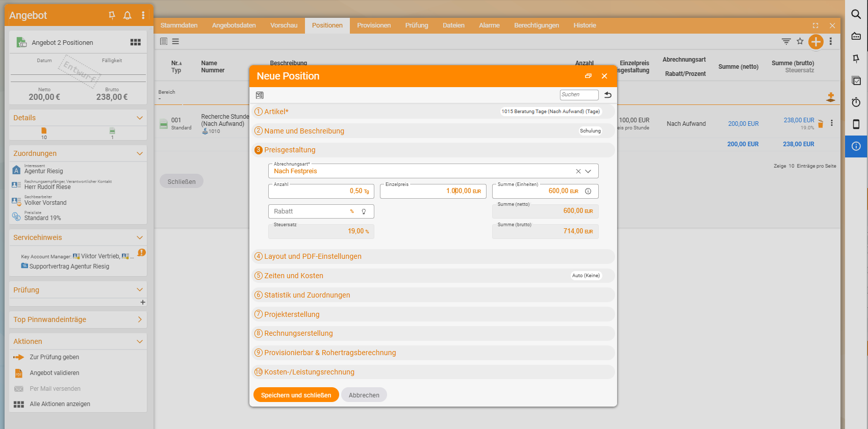
Task: Open the Dateien tab
Action: (454, 25)
